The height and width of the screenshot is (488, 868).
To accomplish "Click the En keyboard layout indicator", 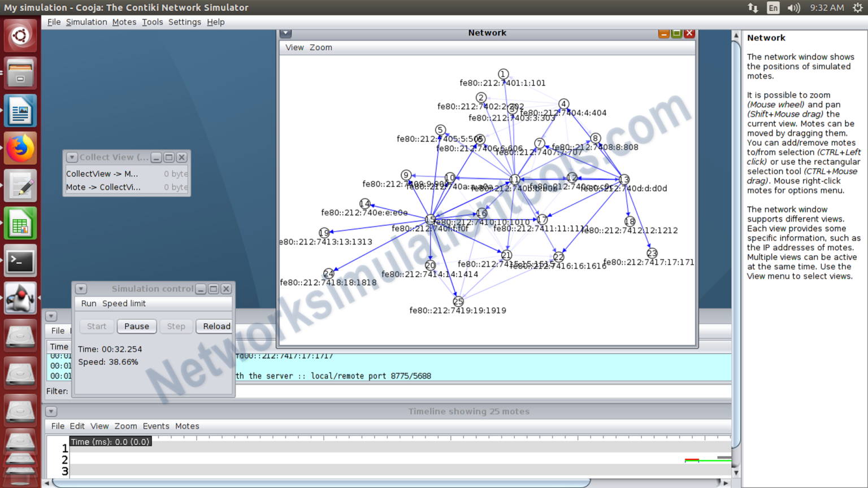I will click(772, 7).
